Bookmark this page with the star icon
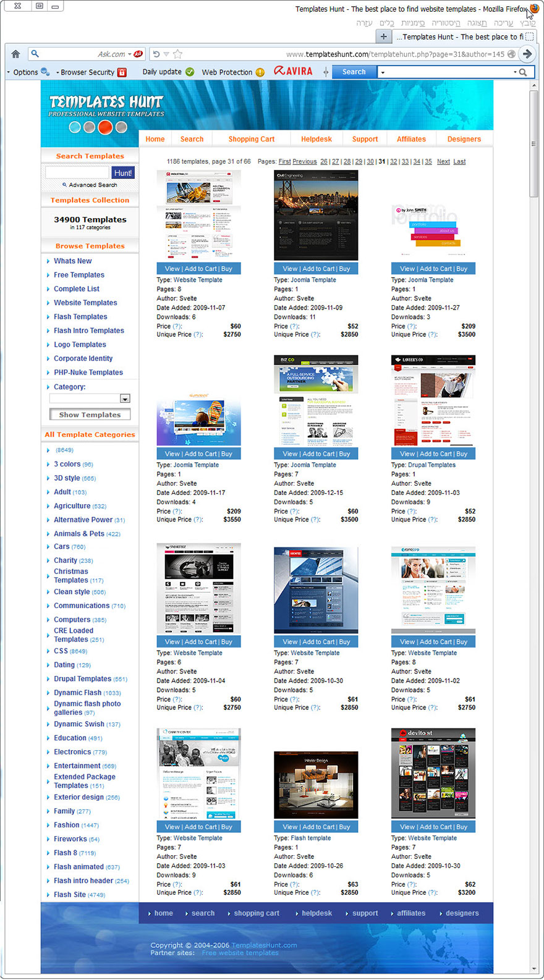 [177, 54]
